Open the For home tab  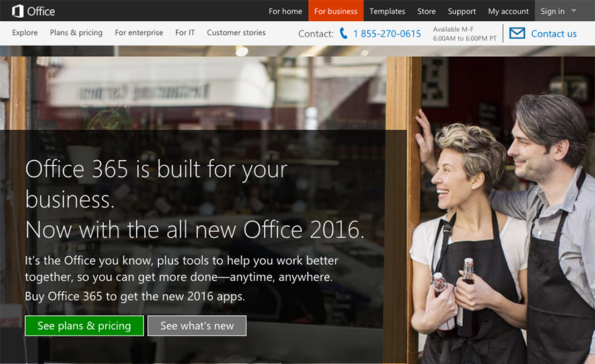(x=286, y=11)
